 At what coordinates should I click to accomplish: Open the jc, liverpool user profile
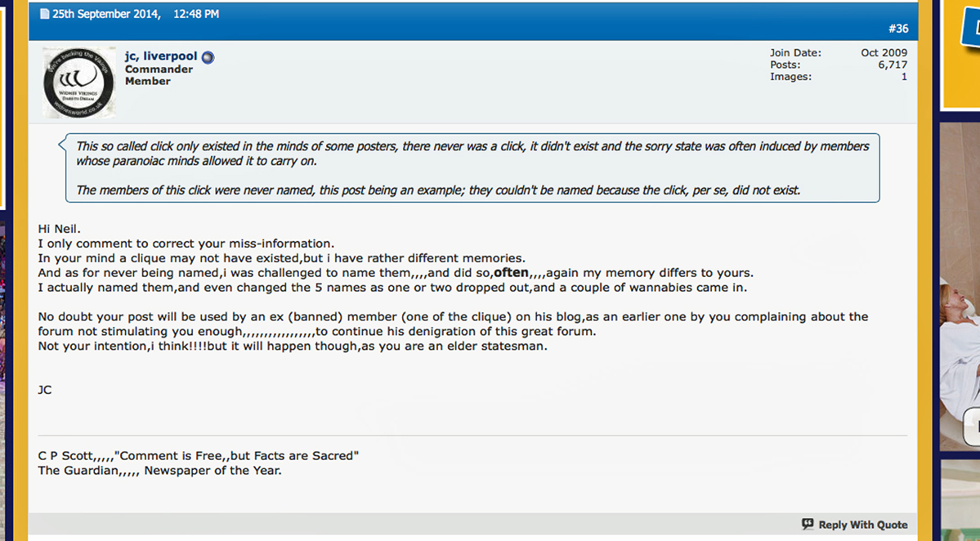[161, 56]
